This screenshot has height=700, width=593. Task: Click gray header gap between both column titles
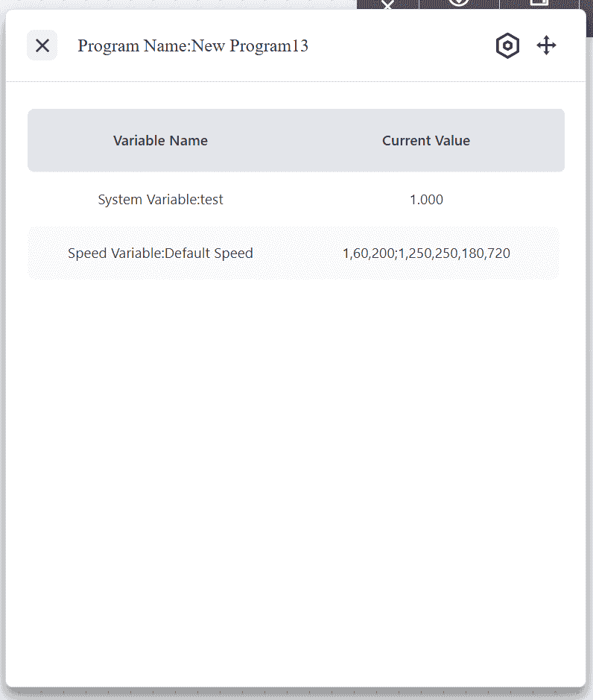[294, 141]
